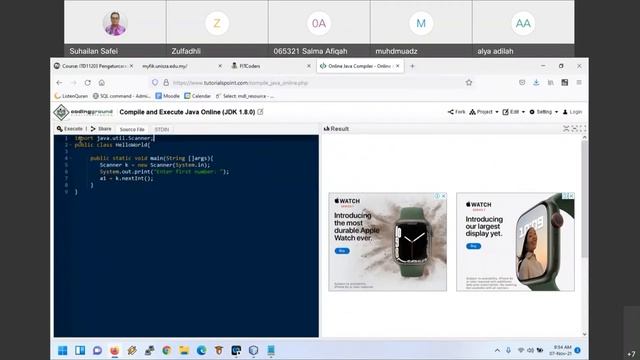
Task: Close the FITCoders tab
Action: [x=309, y=66]
